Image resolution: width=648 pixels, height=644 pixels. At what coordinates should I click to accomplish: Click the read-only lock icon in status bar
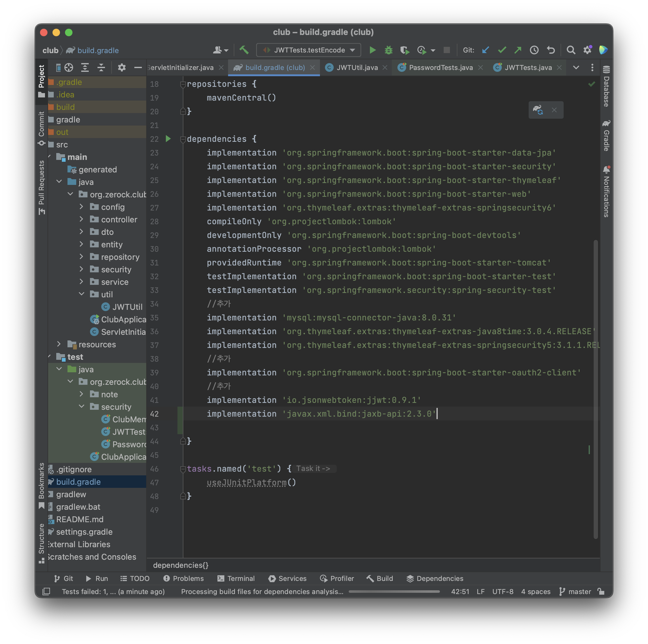tap(601, 592)
